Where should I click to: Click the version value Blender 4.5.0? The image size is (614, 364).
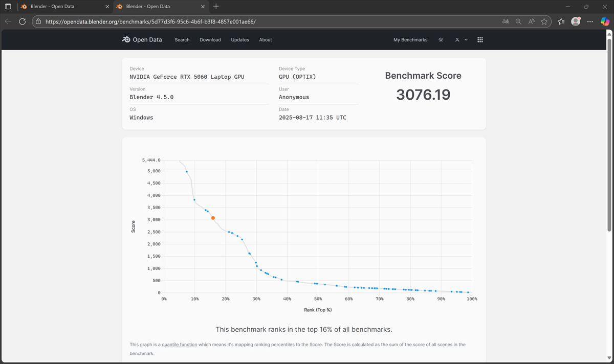(x=151, y=97)
